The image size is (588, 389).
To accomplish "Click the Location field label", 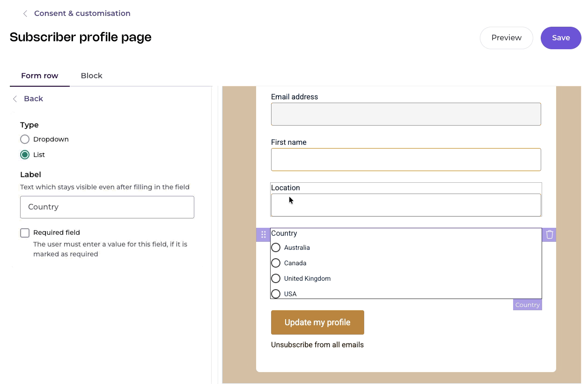I will 286,188.
